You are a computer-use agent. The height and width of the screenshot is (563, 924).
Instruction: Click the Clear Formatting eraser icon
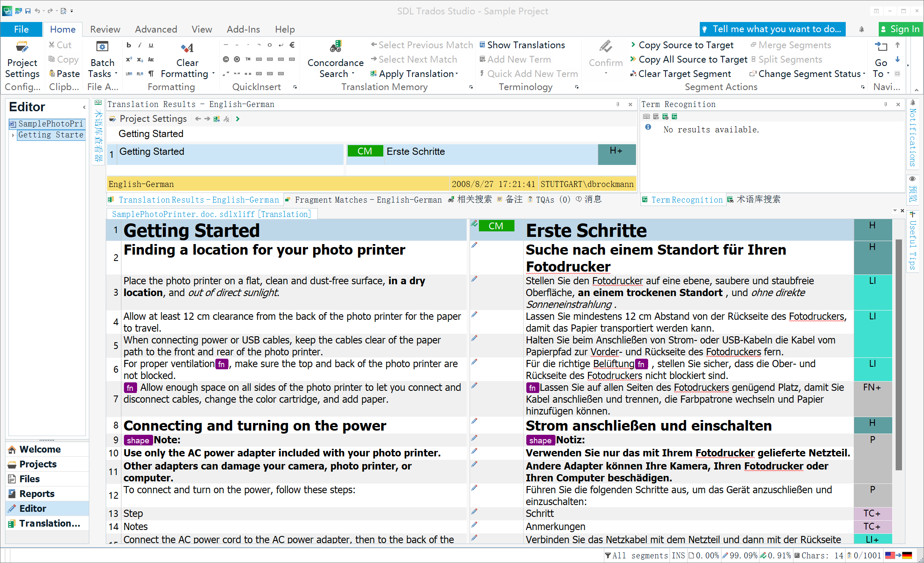coord(187,48)
